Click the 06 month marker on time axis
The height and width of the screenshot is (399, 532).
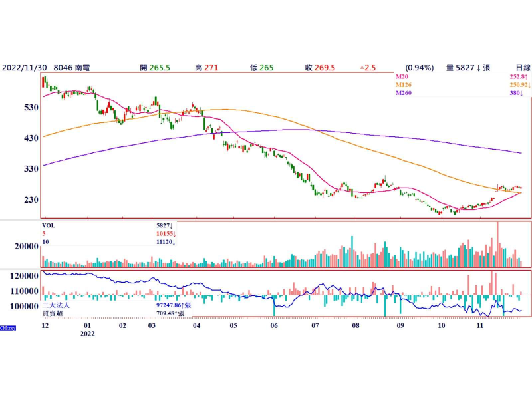(274, 327)
